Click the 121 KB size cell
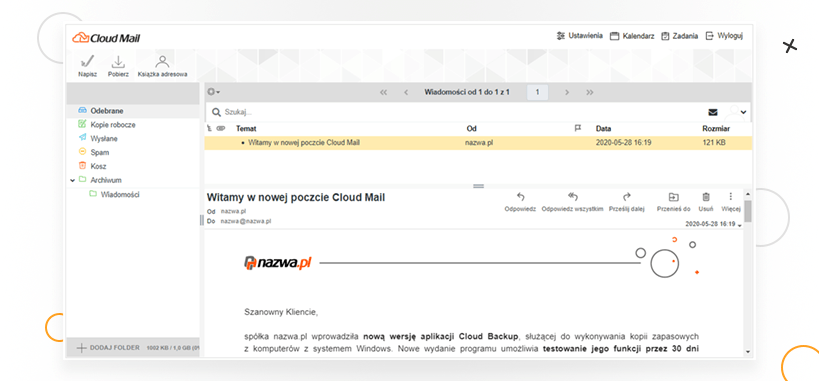This screenshot has height=381, width=819. 715,142
